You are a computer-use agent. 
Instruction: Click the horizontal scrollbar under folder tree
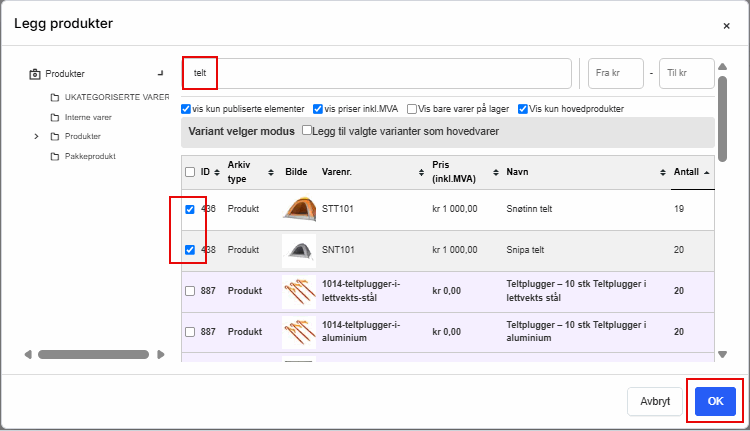click(92, 354)
